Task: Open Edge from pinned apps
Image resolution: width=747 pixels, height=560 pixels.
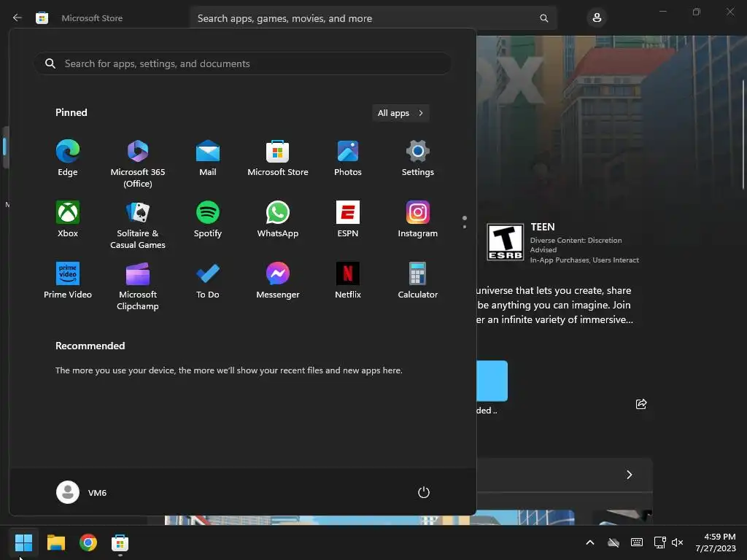Action: pos(68,158)
